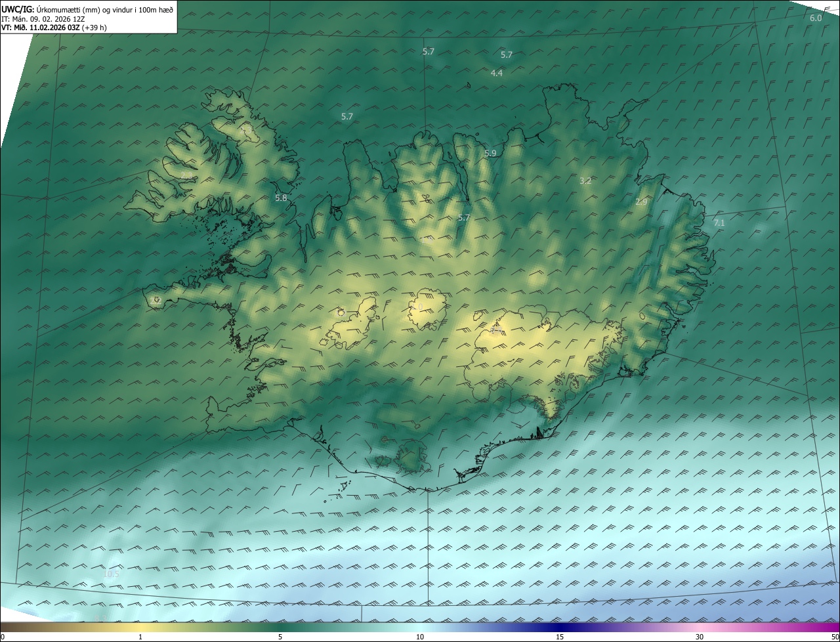
Task: Click the '5.8' map value label
Action: pos(281,198)
